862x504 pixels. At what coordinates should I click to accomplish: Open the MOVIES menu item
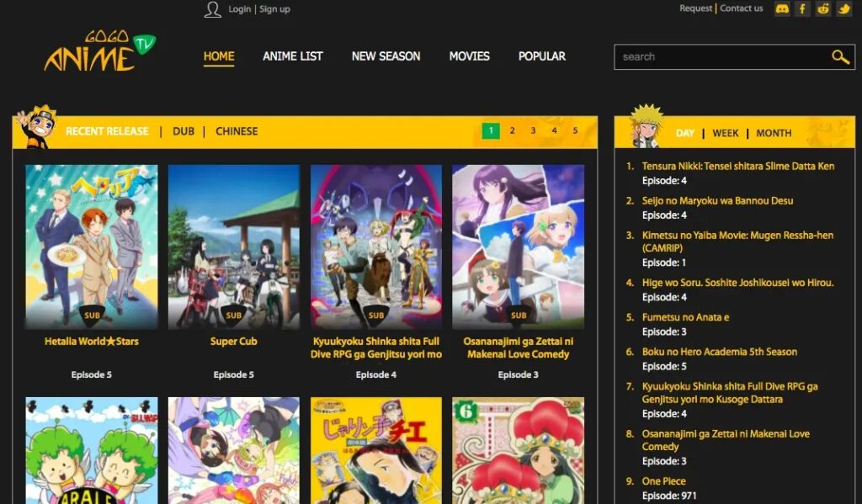click(469, 56)
